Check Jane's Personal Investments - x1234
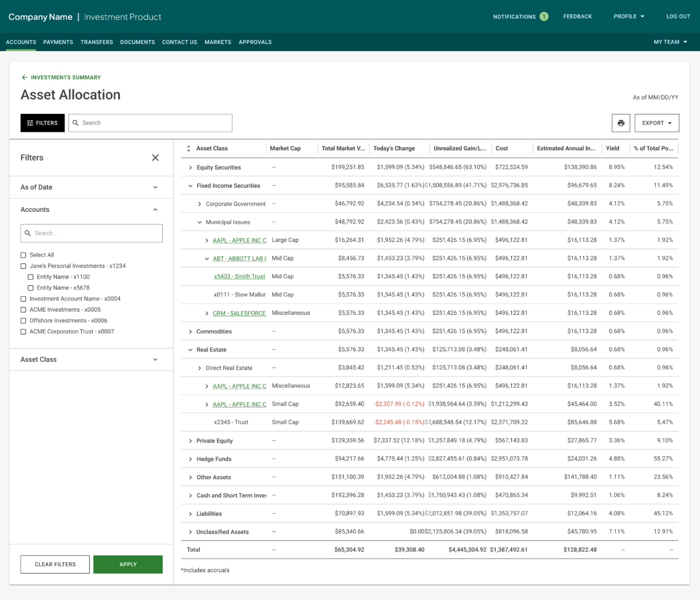Screen dimensions: 700x600 23,266
